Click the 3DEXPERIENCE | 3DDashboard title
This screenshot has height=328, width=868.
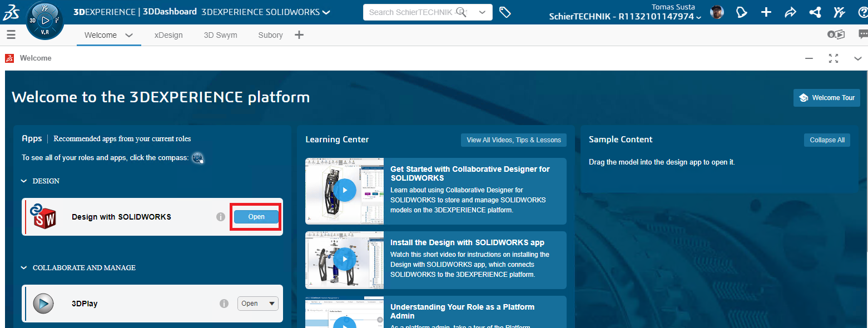point(135,12)
